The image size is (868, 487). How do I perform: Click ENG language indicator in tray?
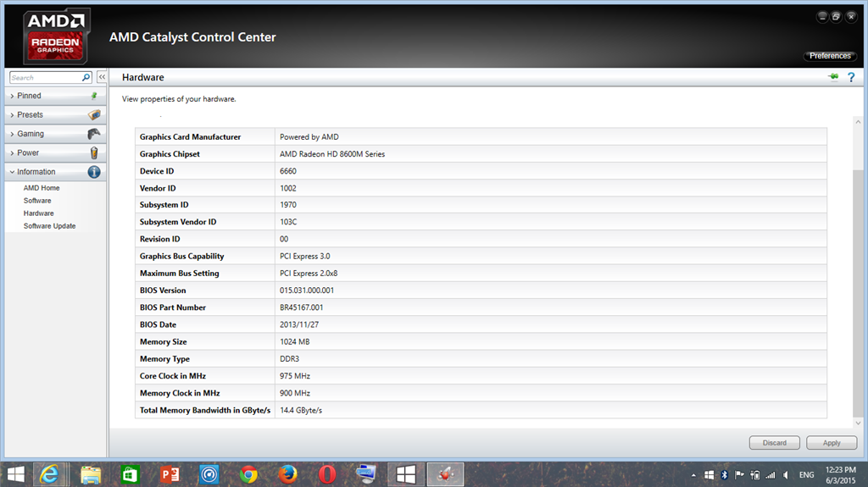[807, 475]
